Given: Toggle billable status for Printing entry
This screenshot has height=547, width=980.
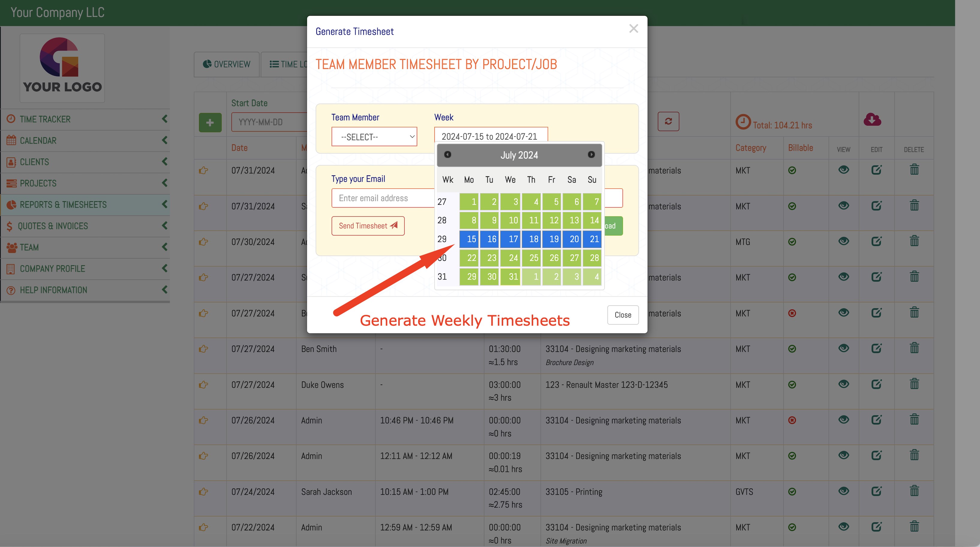Looking at the screenshot, I should [792, 492].
